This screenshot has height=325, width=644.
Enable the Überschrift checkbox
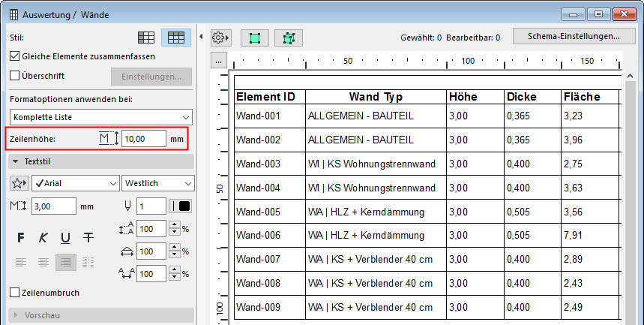pyautogui.click(x=15, y=76)
